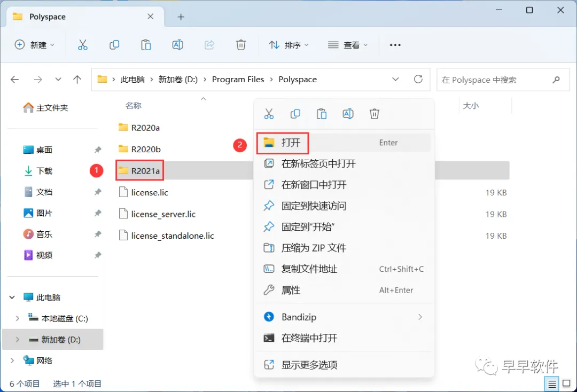Click the Delete trash icon in the context menu
This screenshot has height=392, width=577.
click(374, 114)
